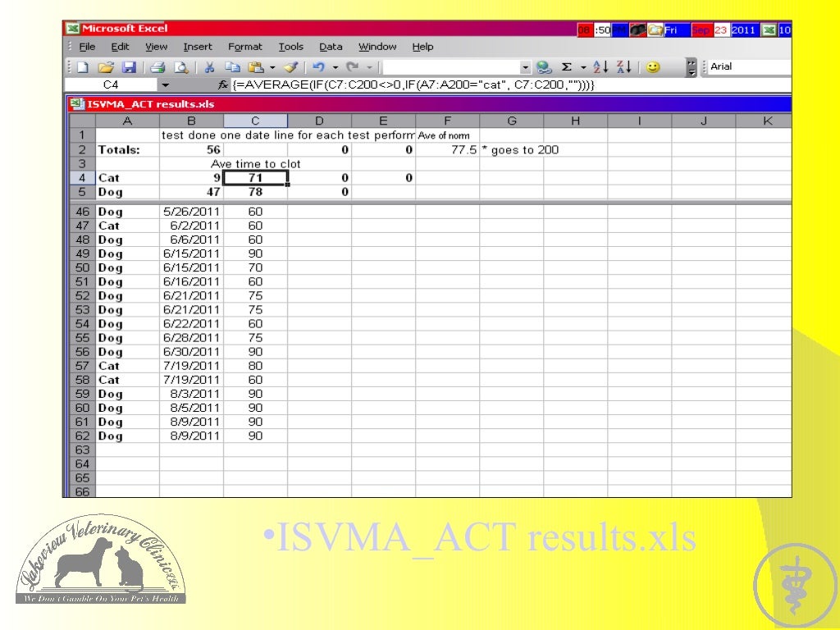
Task: Expand the Toolbar Options chevron
Action: coord(692,67)
